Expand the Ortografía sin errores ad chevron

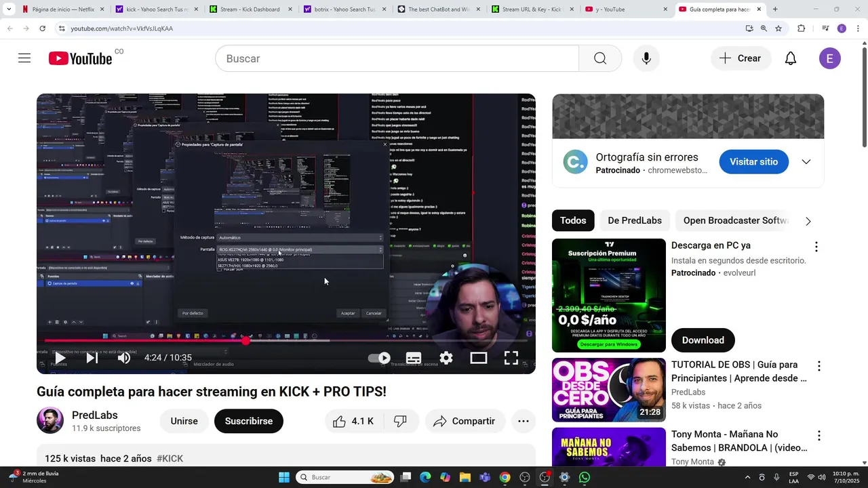click(x=806, y=162)
